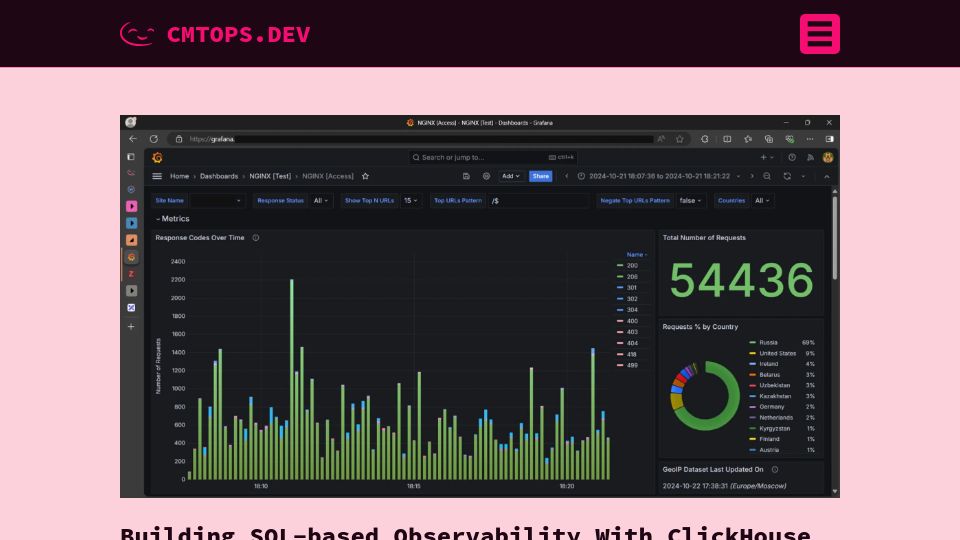Click the Search or jump to field

click(x=493, y=157)
